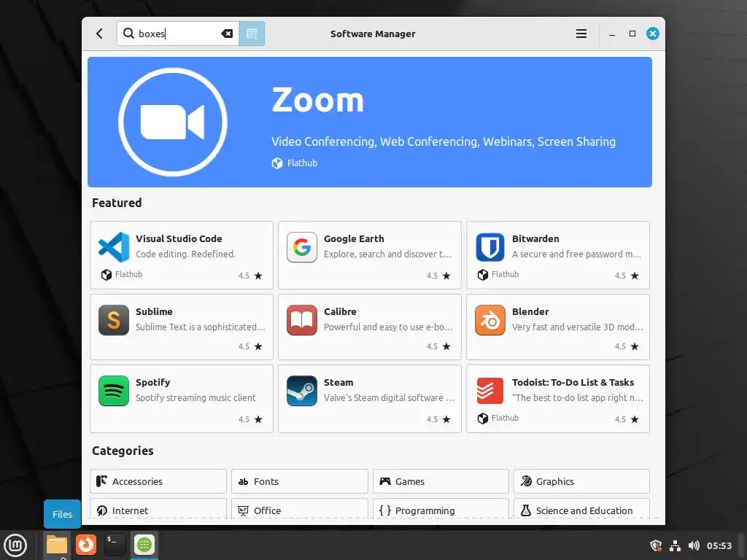Viewport: 747px width, 560px height.
Task: Click the Calibre title
Action: pyautogui.click(x=340, y=311)
